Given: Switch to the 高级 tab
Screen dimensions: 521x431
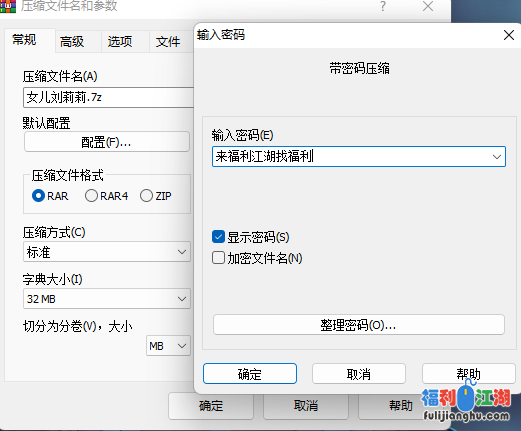Looking at the screenshot, I should coord(72,42).
